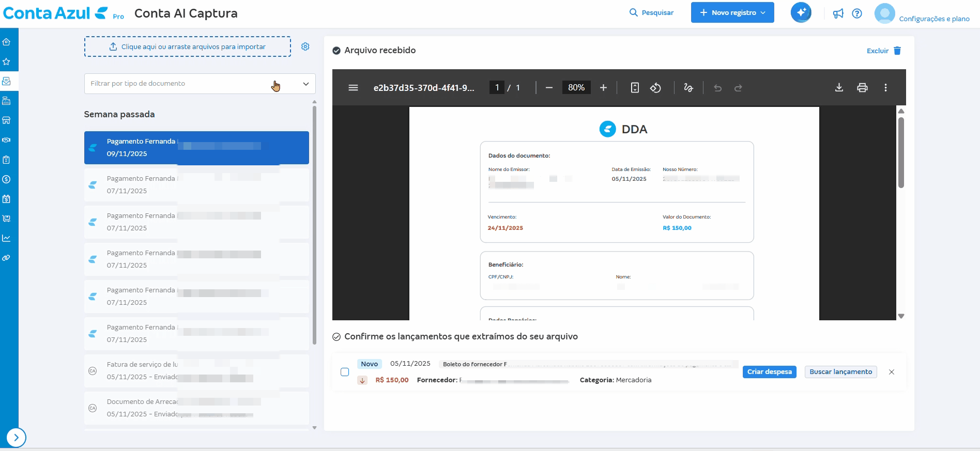Click the Buscar lançamento button
The height and width of the screenshot is (451, 980).
840,372
